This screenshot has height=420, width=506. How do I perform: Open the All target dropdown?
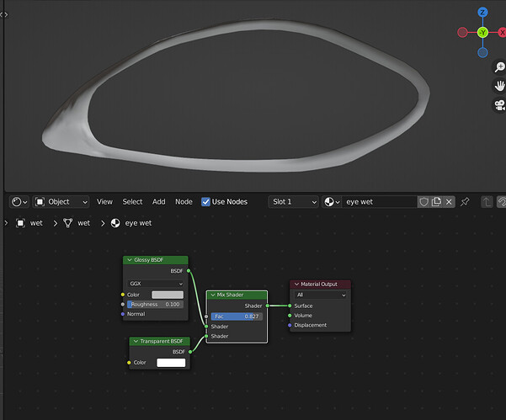(x=321, y=295)
